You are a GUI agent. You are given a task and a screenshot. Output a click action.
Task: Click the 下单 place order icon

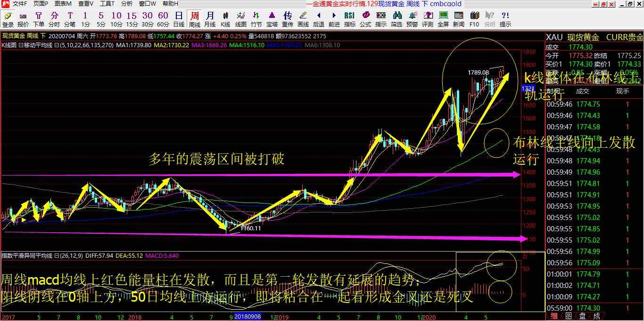click(x=39, y=19)
